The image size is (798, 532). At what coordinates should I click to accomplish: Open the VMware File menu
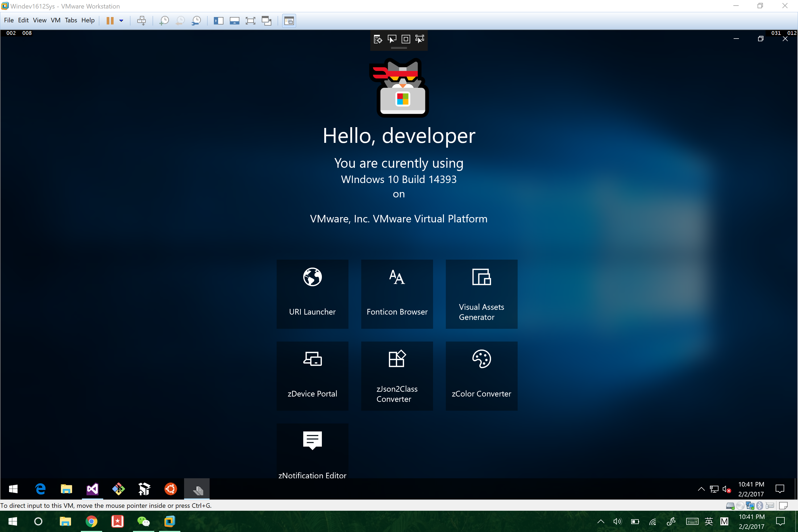tap(9, 20)
